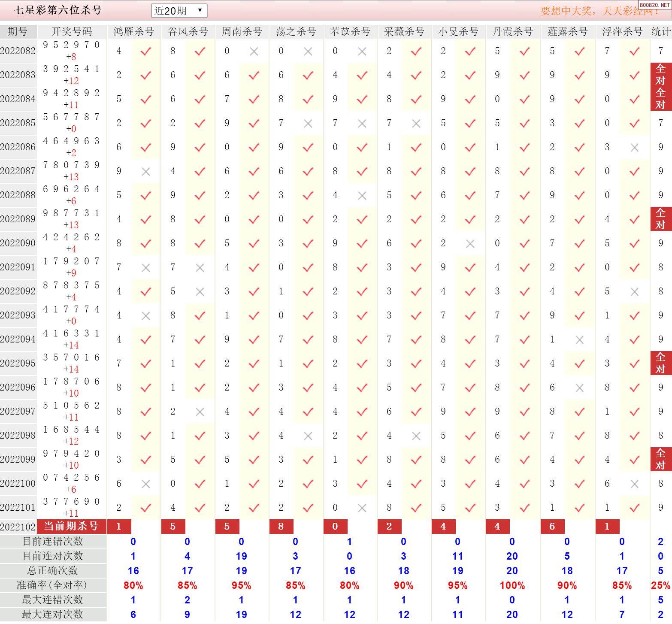This screenshot has width=672, height=624.
Task: Select period number 2022102
Action: 18,527
